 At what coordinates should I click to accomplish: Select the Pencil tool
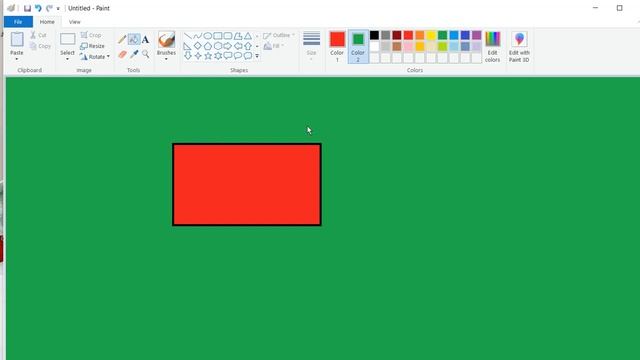[122, 39]
